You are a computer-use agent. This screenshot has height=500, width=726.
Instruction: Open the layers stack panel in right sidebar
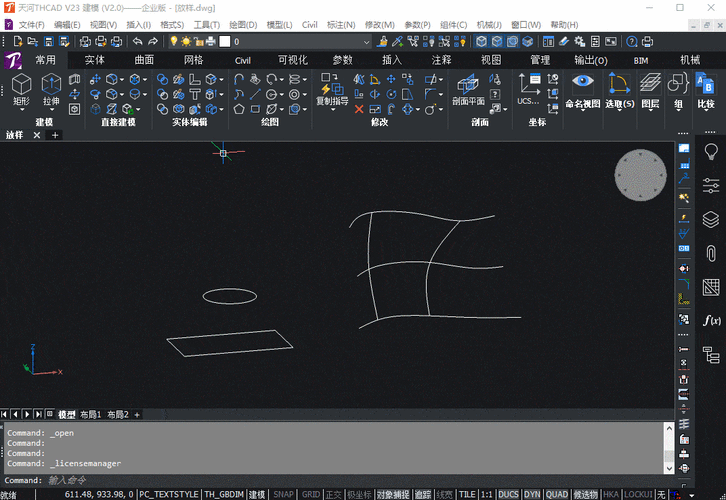(x=711, y=219)
